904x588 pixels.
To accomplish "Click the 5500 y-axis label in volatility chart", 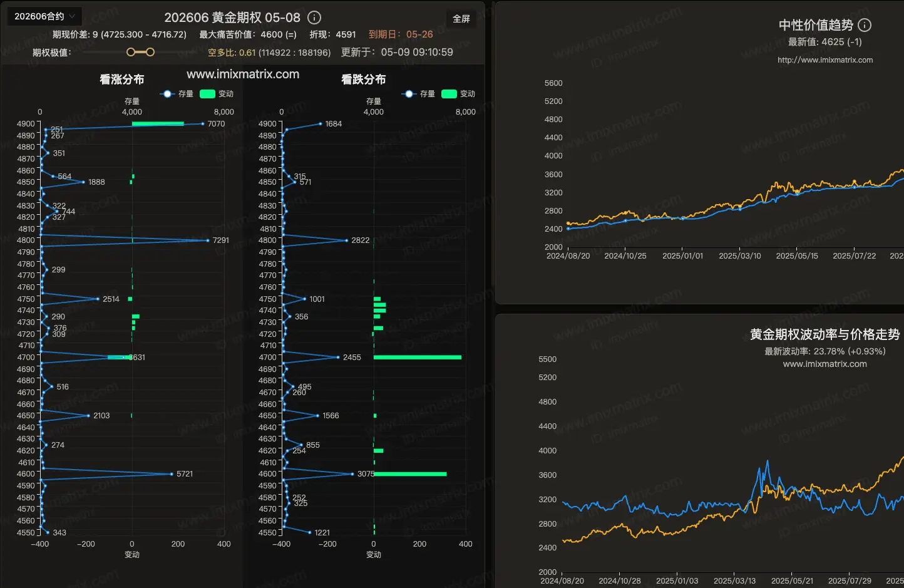I will coord(548,359).
